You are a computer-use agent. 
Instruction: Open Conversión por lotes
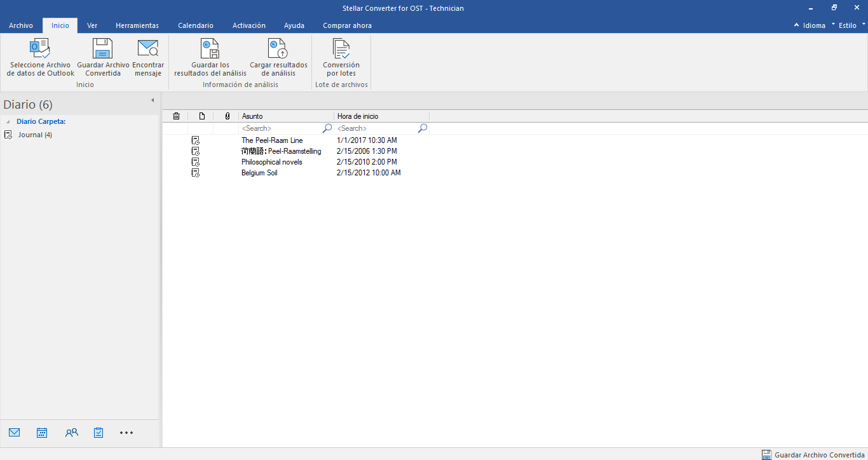[341, 49]
